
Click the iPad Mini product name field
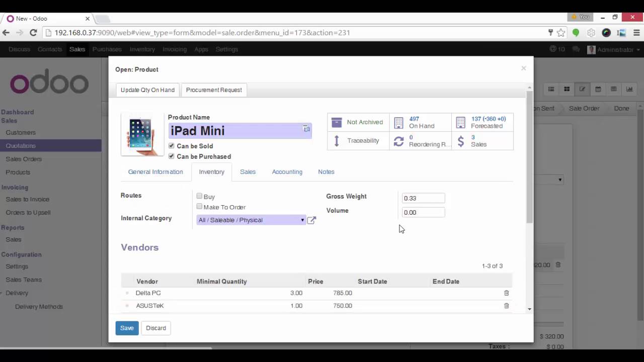tap(240, 131)
